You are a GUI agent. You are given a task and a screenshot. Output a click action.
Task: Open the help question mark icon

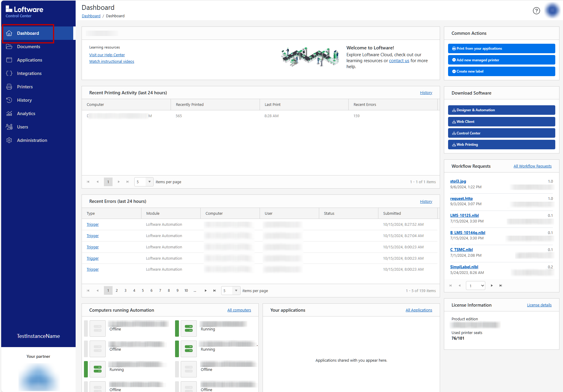coord(536,11)
